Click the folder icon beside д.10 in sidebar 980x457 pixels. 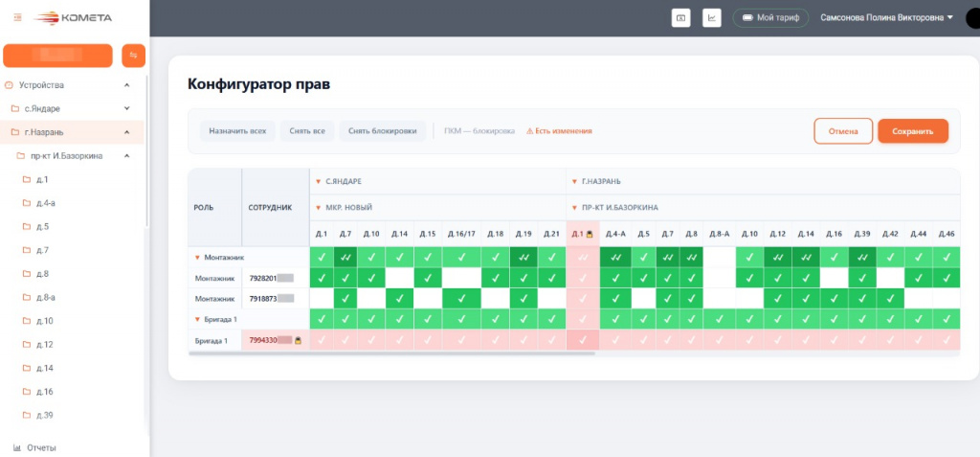27,321
